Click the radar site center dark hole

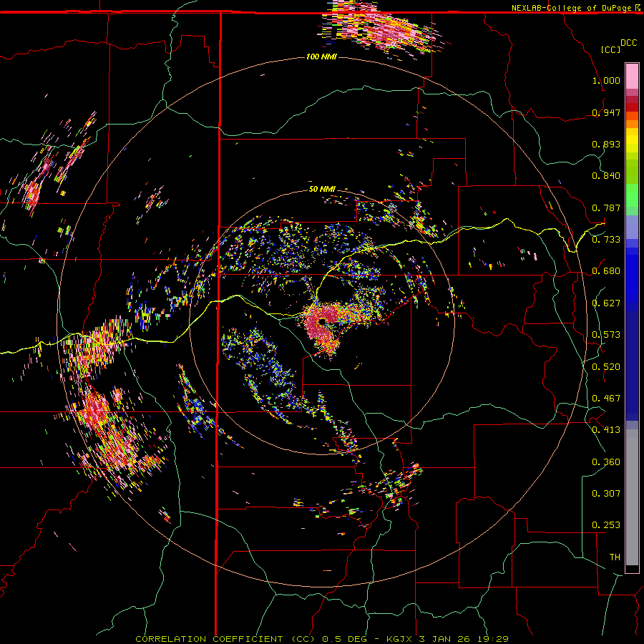(323, 321)
